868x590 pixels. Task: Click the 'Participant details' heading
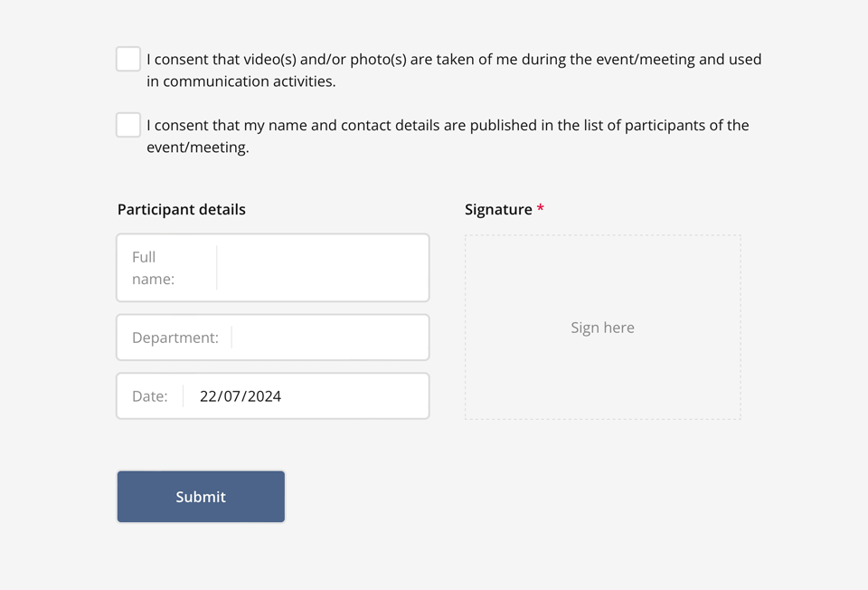click(x=182, y=210)
